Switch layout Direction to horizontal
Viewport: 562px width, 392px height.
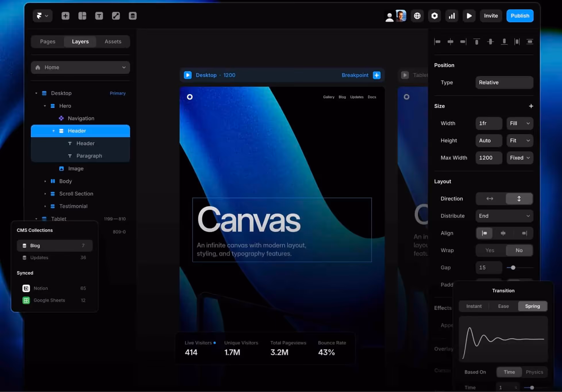pos(490,199)
